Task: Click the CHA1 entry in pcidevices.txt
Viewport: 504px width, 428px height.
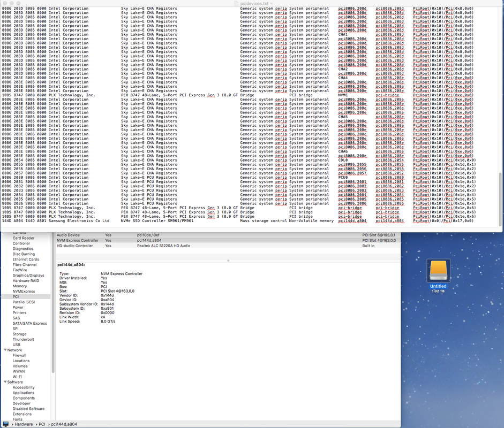Action: pyautogui.click(x=343, y=34)
